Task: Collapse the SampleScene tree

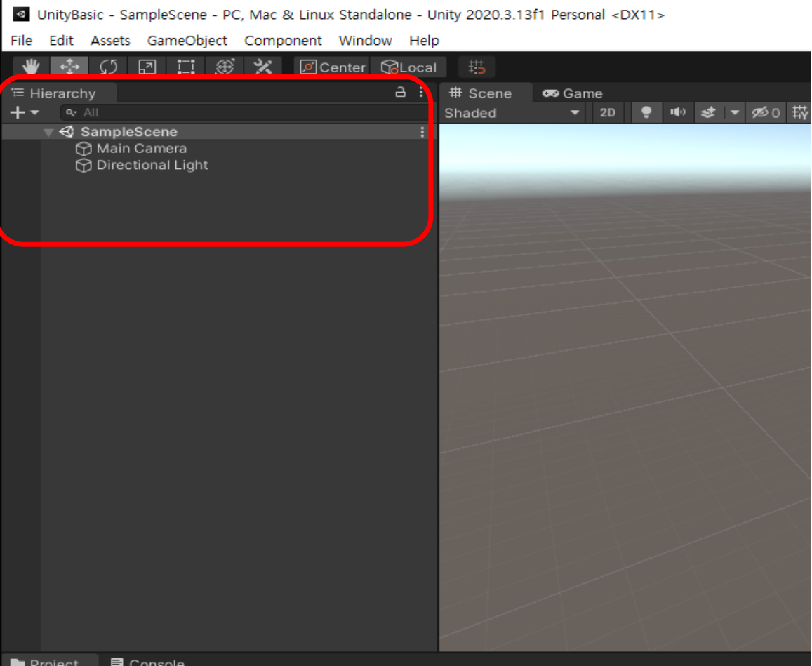Action: click(x=48, y=132)
